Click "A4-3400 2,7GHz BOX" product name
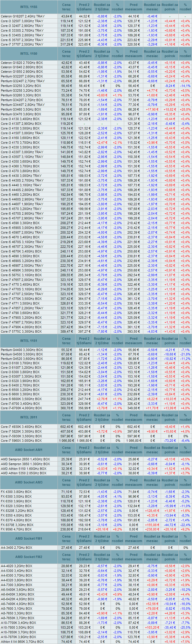This screenshot has width=192, height=644. [17, 548]
